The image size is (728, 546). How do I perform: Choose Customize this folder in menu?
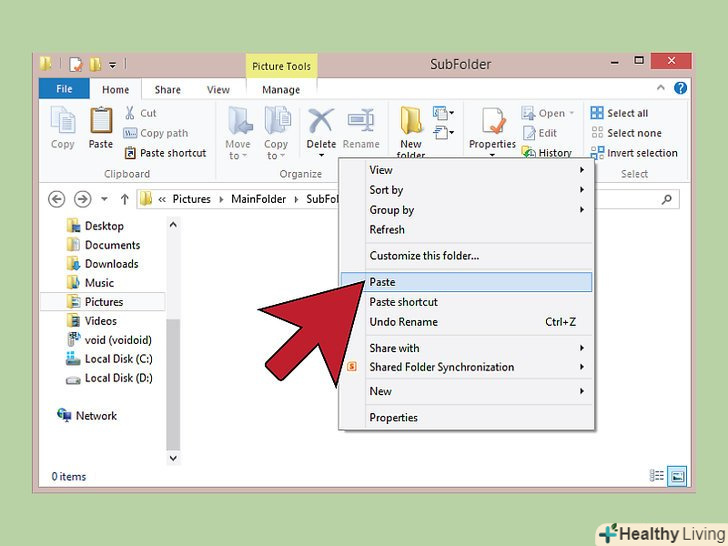click(x=467, y=256)
